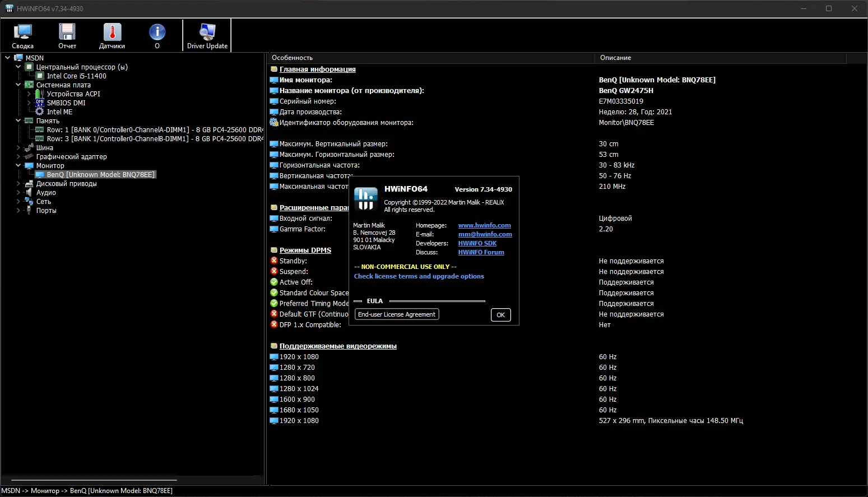Click the tree panel horizontal scrollbar
868x497 pixels.
click(x=94, y=480)
